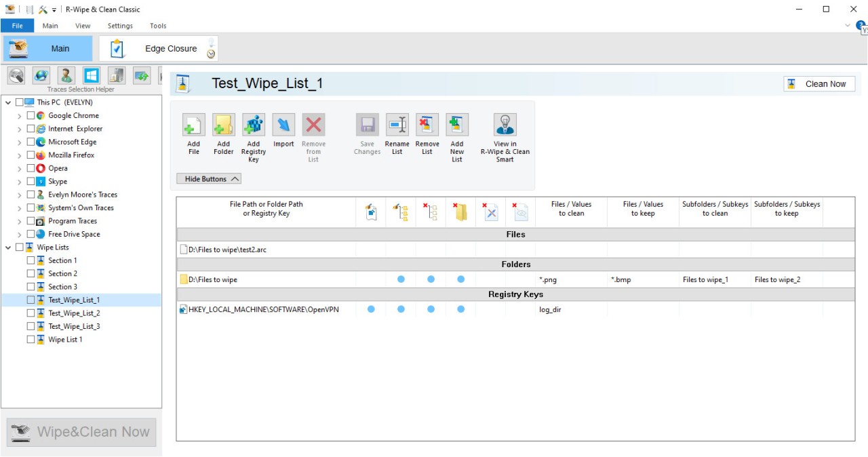
Task: Click the Remove List icon
Action: click(427, 126)
